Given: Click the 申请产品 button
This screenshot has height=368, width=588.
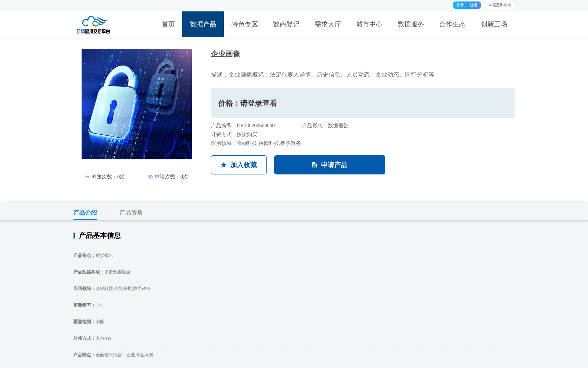Looking at the screenshot, I should pyautogui.click(x=330, y=165).
